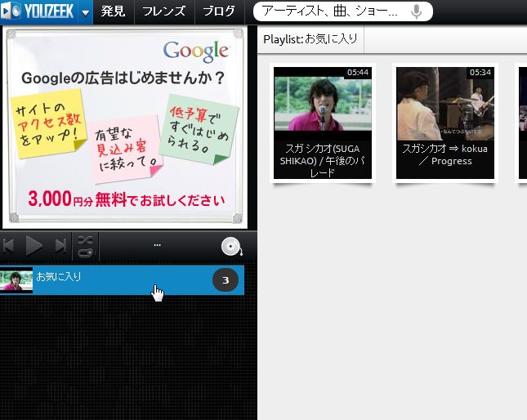Play the kokua Progress video thumbnail
Screen dimensions: 527x420
pos(445,104)
